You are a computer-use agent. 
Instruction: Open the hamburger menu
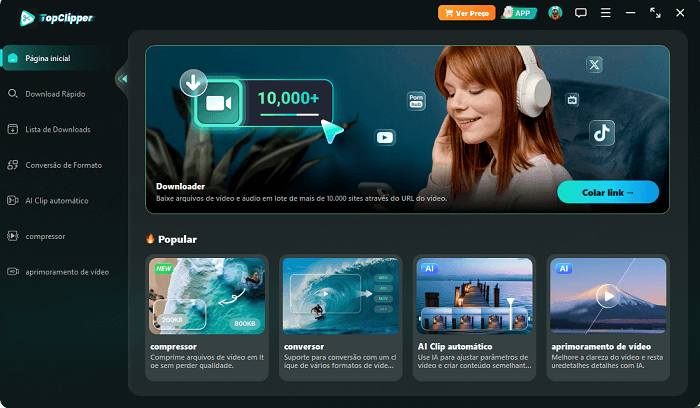[606, 13]
